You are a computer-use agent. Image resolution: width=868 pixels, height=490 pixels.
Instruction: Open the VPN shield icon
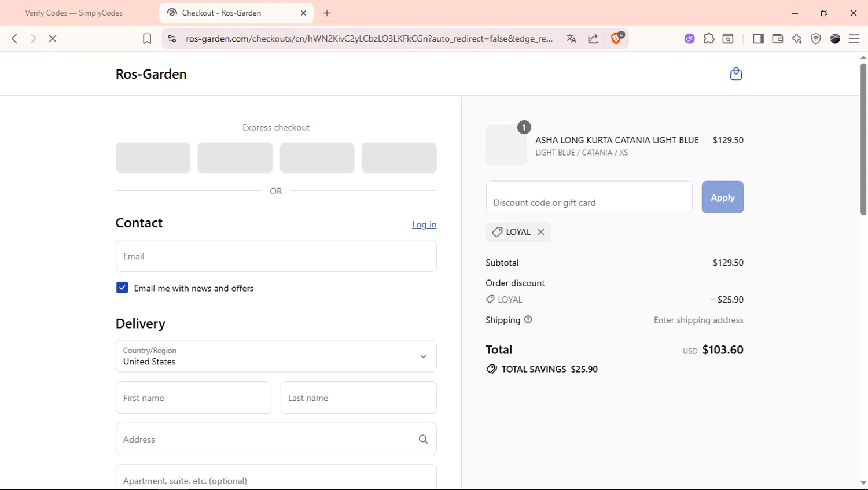click(816, 39)
